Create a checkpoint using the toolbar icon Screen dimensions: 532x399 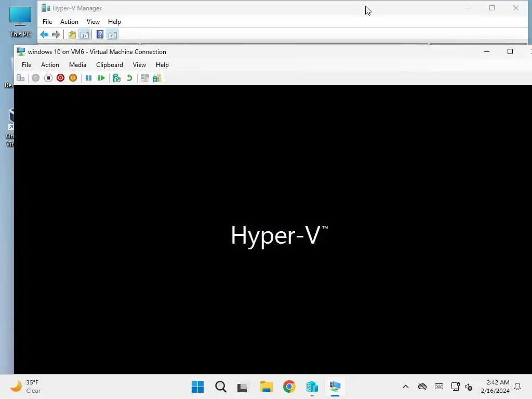117,78
